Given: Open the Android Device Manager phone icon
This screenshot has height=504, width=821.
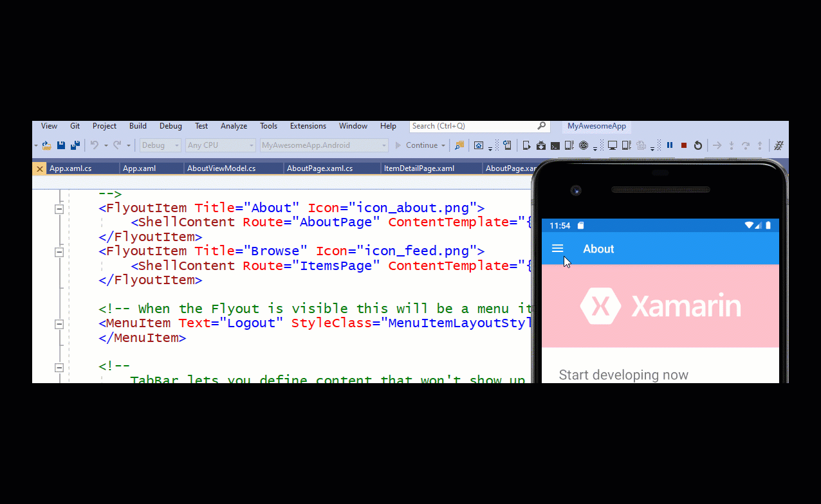Looking at the screenshot, I should (569, 145).
